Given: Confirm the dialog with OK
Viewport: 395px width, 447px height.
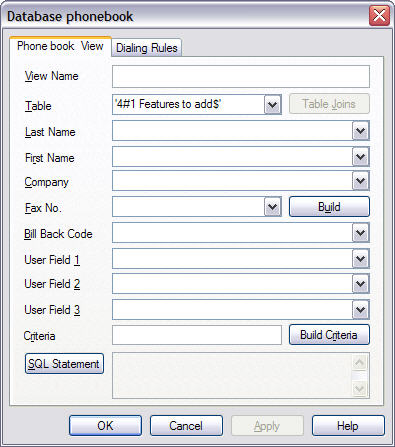Looking at the screenshot, I should click(105, 426).
